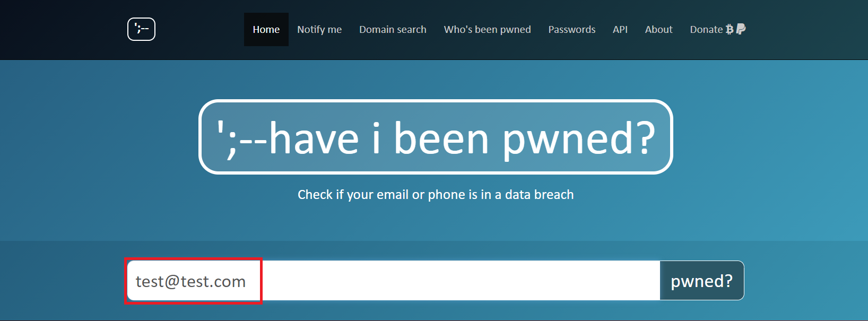Click the Donate link text

pyautogui.click(x=706, y=30)
